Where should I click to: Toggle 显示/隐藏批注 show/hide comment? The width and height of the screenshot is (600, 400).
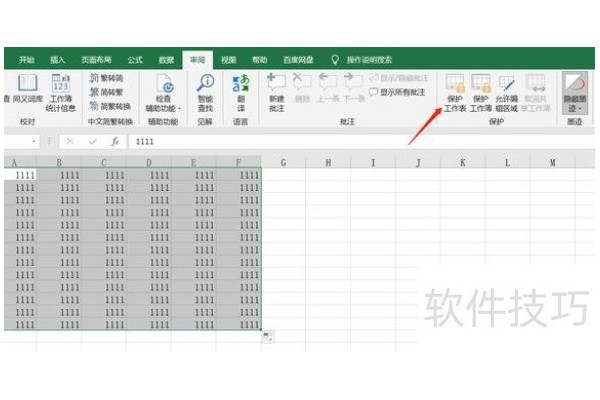pyautogui.click(x=399, y=78)
